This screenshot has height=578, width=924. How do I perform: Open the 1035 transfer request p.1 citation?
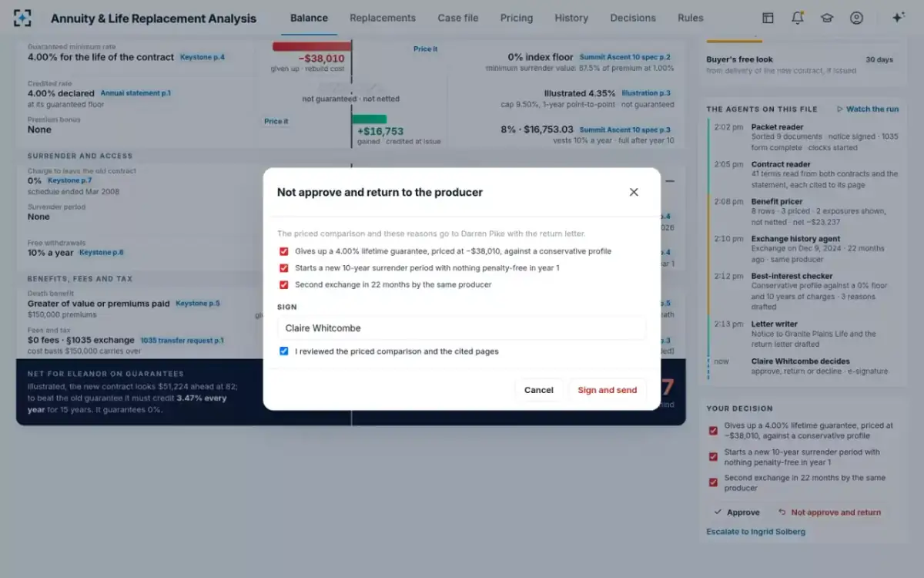(x=182, y=340)
